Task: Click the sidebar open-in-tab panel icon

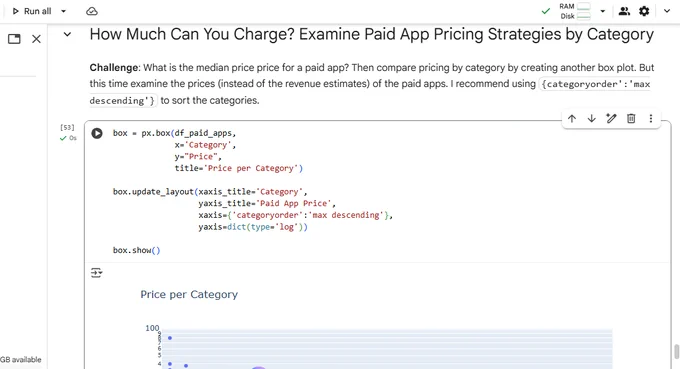Action: click(14, 39)
